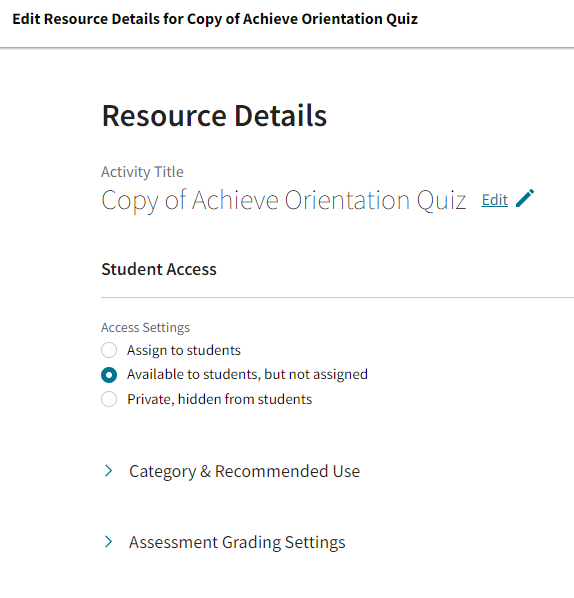Viewport: 574px width, 598px height.
Task: Click the Resource Details heading
Action: 214,116
